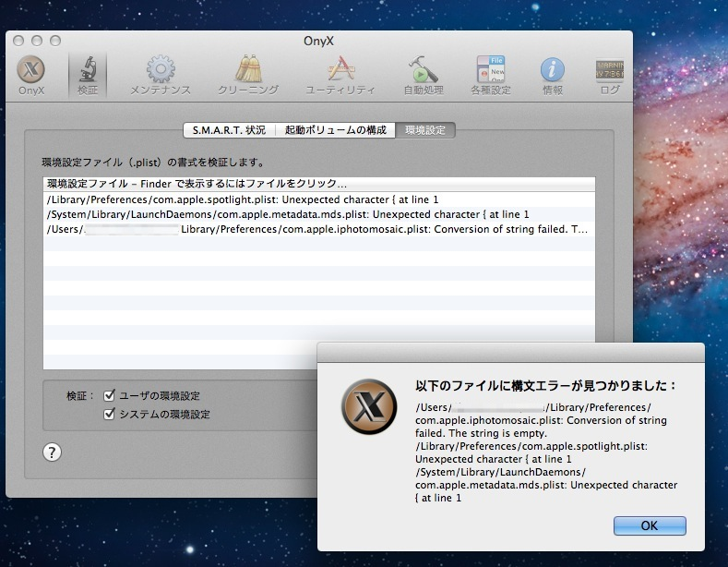Screen dimensions: 728x567
Task: Select the 環境設定 tab
Action: [x=425, y=130]
